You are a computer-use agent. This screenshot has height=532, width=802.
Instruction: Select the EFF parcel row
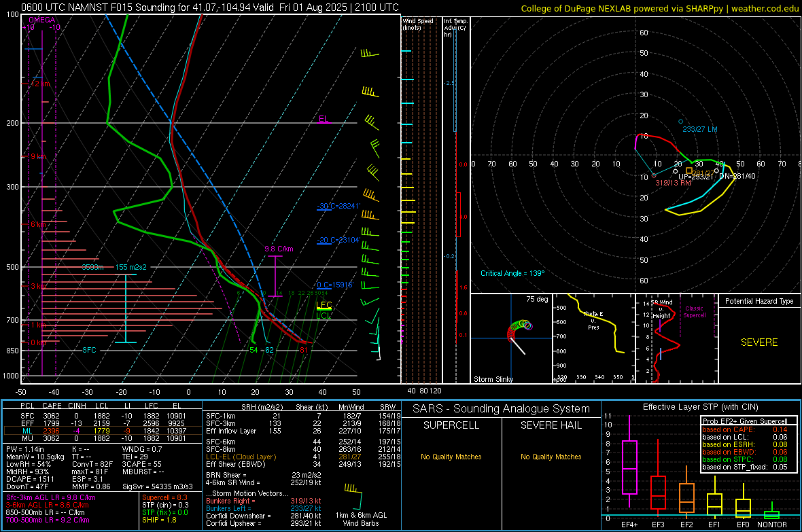coord(103,423)
